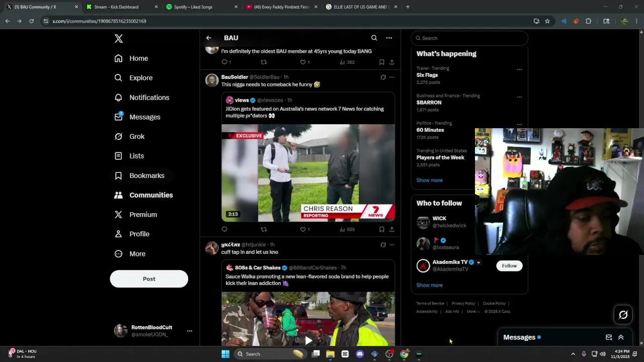This screenshot has width=644, height=362.
Task: Like BauSoldier's post
Action: pos(303,229)
